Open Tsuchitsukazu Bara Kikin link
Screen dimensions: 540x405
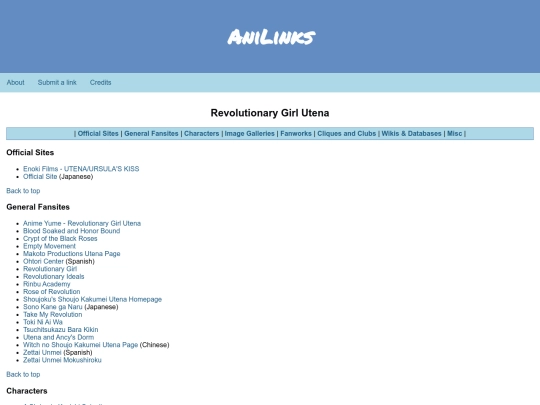[61, 330]
